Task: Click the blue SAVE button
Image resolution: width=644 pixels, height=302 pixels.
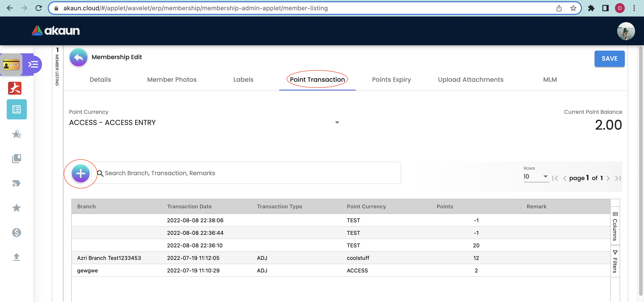Action: (x=609, y=59)
